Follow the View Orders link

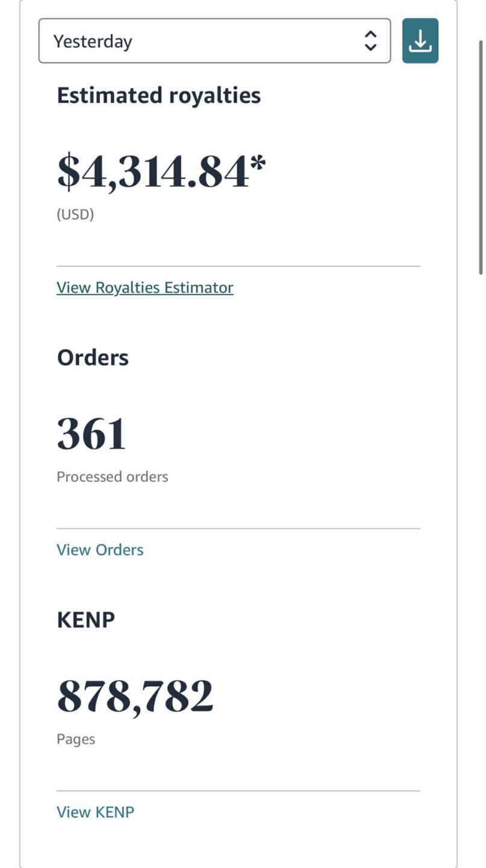point(100,550)
